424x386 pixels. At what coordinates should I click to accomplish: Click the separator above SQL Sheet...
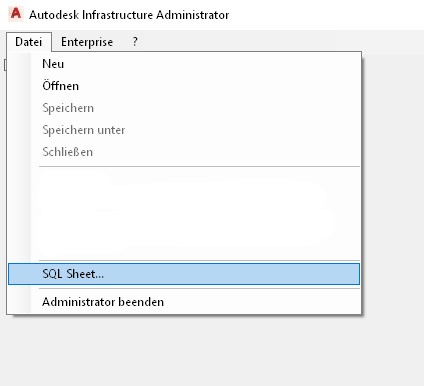coord(199,260)
